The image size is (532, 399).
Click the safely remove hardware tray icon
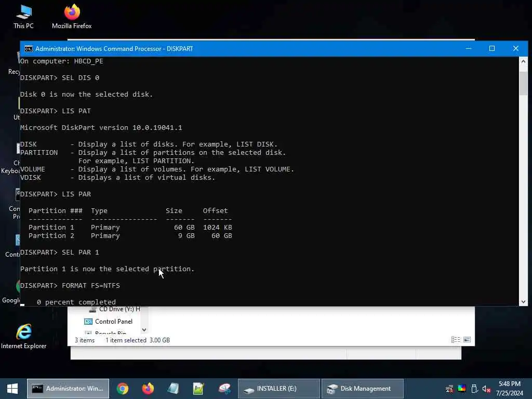coord(474,389)
